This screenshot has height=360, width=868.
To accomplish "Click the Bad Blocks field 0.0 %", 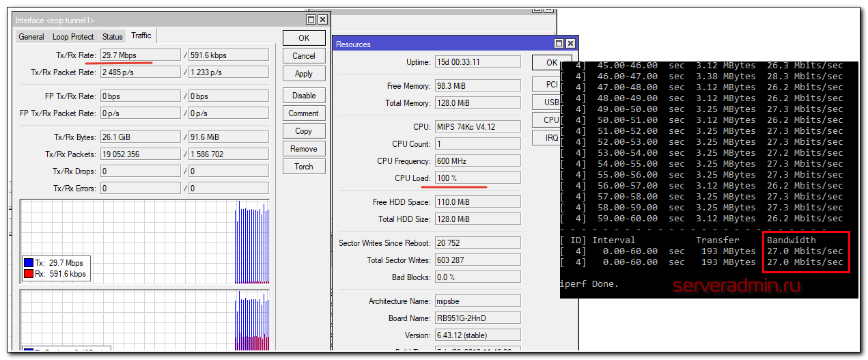I will pyautogui.click(x=477, y=277).
